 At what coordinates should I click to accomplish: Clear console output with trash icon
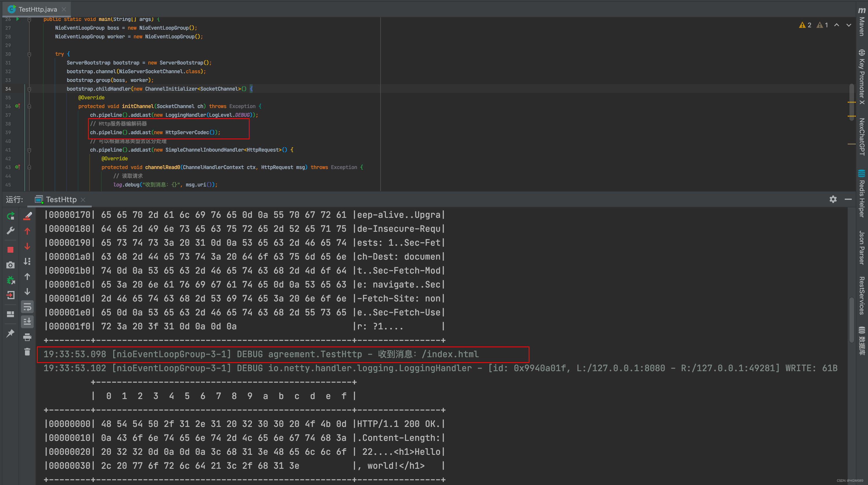(27, 352)
